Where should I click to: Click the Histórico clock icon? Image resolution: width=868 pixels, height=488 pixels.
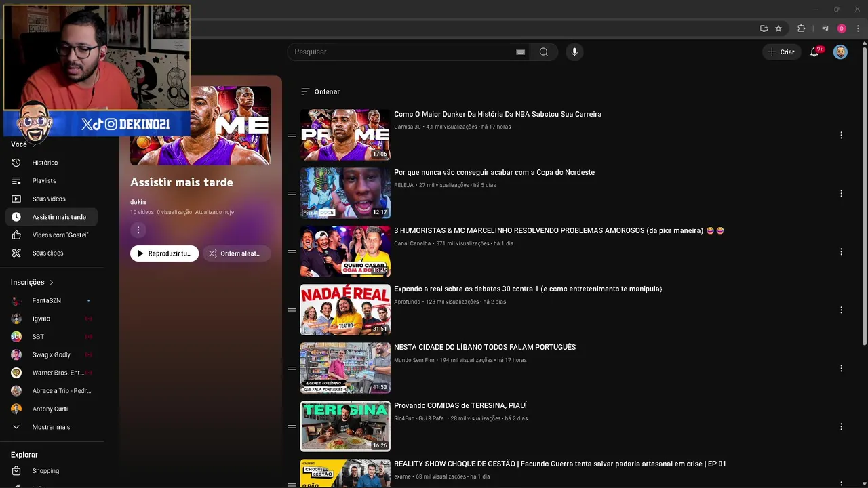coord(16,163)
